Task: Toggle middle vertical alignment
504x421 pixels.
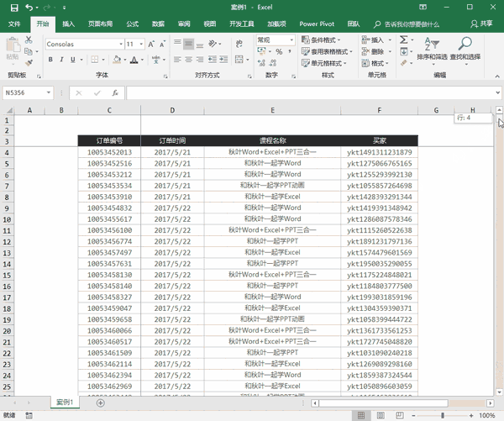Action: [189, 44]
